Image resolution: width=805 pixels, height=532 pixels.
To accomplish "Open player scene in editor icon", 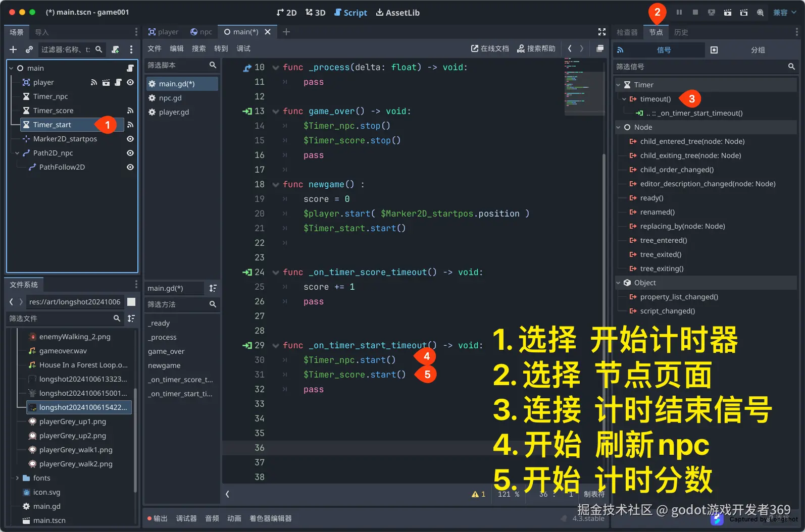I will point(106,82).
